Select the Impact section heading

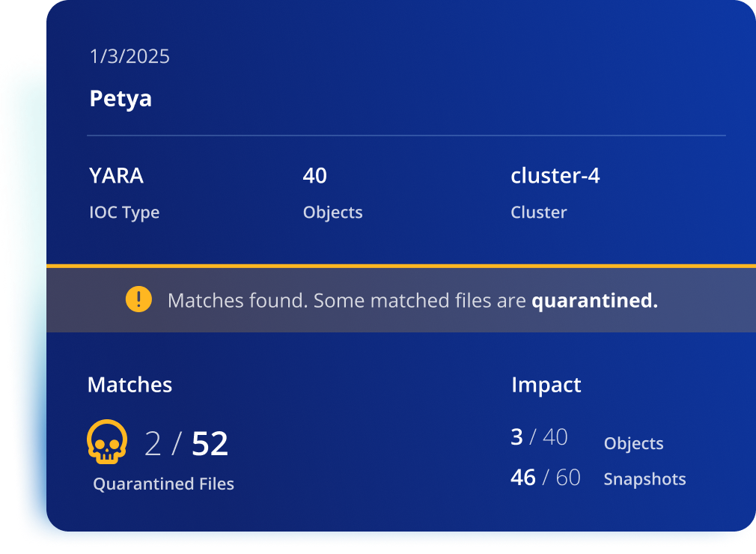546,385
